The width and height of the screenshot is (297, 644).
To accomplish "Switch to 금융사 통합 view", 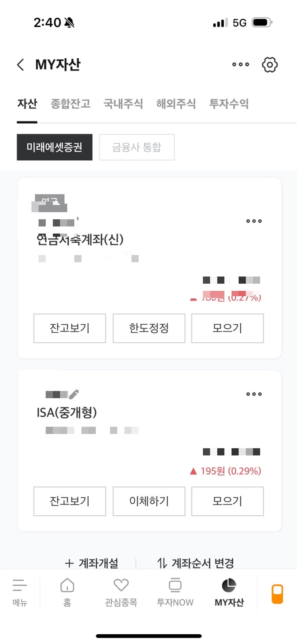I will tap(137, 147).
